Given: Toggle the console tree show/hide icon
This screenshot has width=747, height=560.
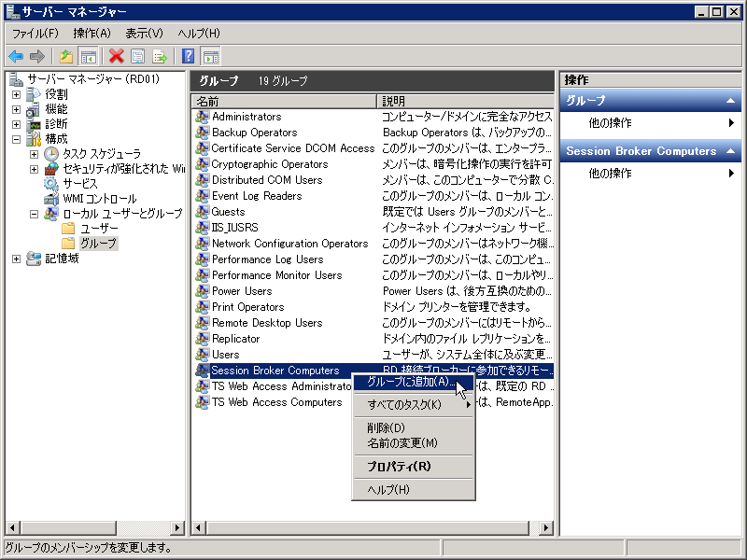Looking at the screenshot, I should [x=88, y=57].
